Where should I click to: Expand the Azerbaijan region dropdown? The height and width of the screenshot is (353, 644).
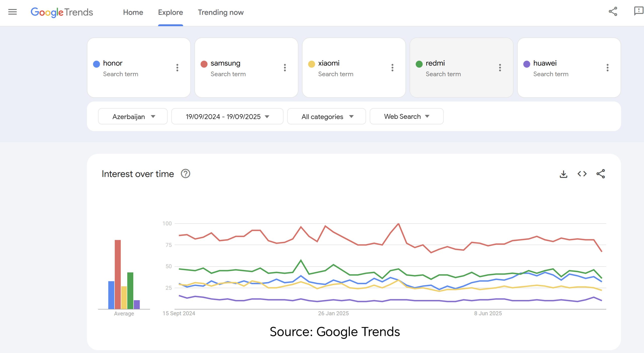tap(133, 116)
